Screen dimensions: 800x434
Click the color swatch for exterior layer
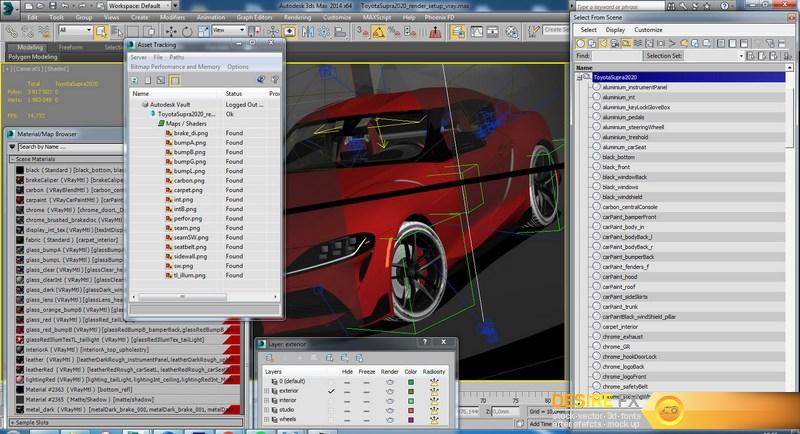pos(412,391)
